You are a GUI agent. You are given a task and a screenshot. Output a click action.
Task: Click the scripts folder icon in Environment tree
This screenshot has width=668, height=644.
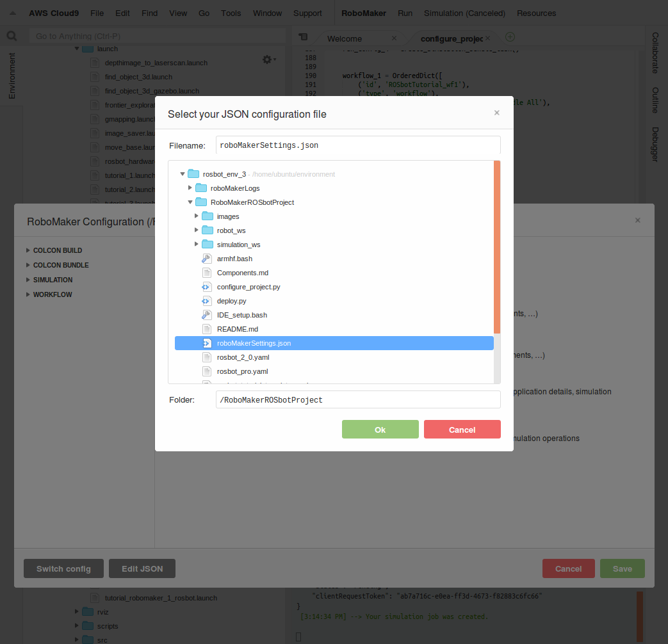pyautogui.click(x=88, y=625)
